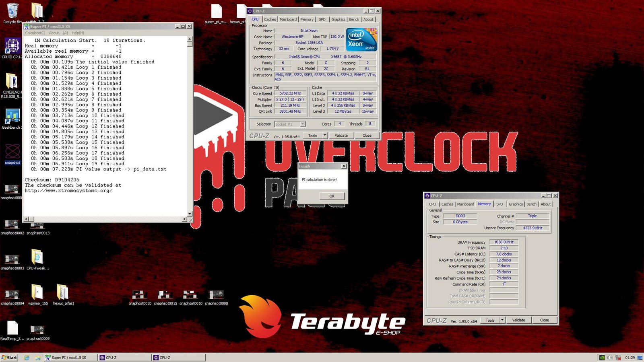
Task: Launch Internet Explorer from quick launch
Action: pos(27,358)
